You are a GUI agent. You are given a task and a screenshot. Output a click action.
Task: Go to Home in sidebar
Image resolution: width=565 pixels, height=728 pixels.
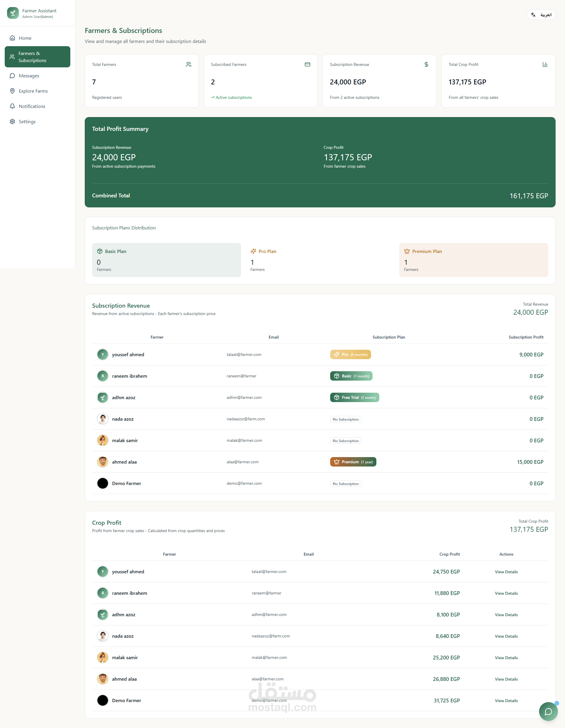coord(25,38)
